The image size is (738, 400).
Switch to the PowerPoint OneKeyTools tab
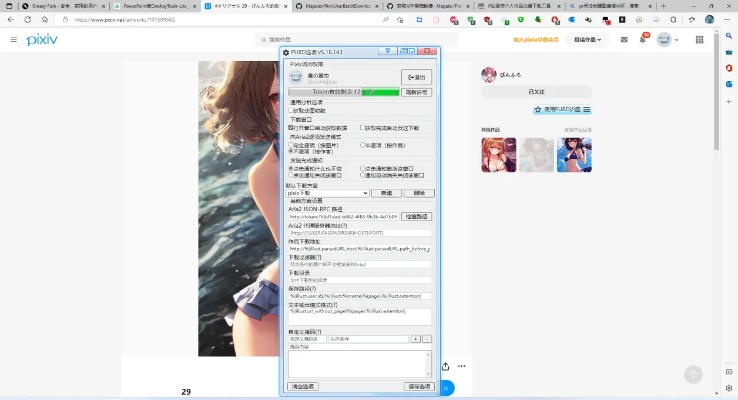155,6
